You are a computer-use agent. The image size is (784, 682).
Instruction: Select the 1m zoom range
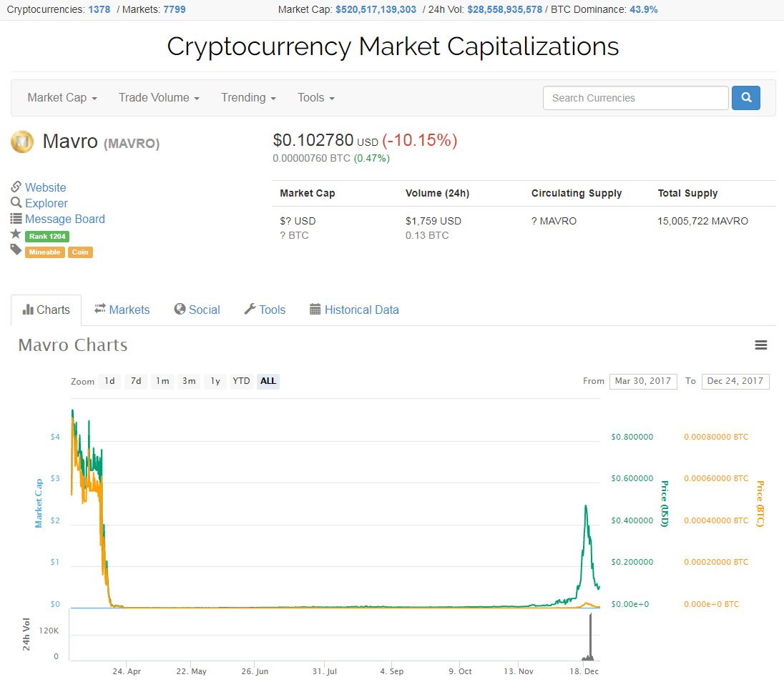click(162, 381)
